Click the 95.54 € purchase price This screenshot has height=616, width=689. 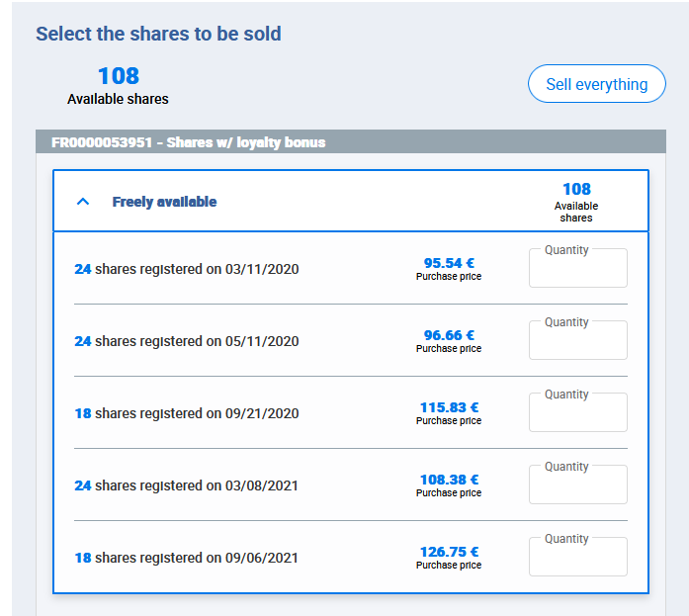[x=449, y=263]
